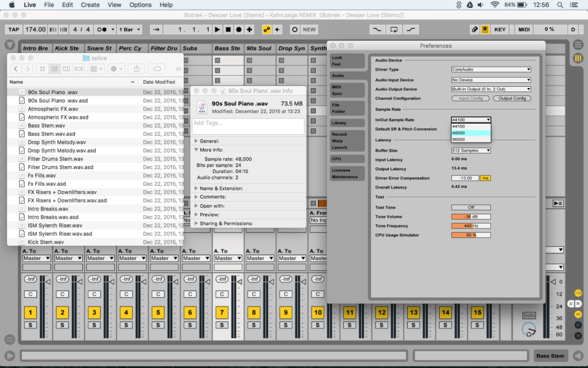588x368 pixels.
Task: Enable Draw Mode pencil icon
Action: point(474,29)
